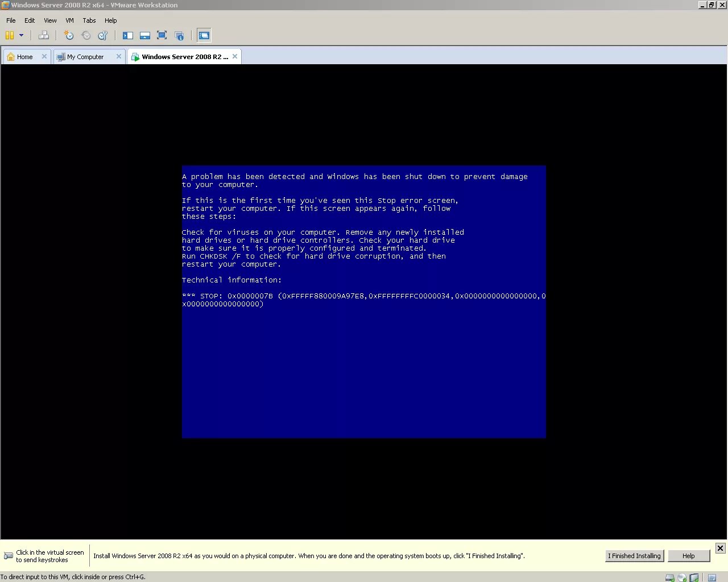Viewport: 728px width, 582px height.
Task: Click 'To direct input to this VM' status text
Action: (x=73, y=577)
